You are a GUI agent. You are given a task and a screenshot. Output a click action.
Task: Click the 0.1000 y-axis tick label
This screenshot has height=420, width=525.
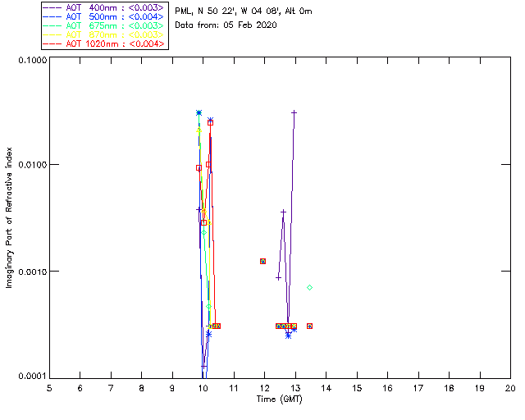(32, 60)
